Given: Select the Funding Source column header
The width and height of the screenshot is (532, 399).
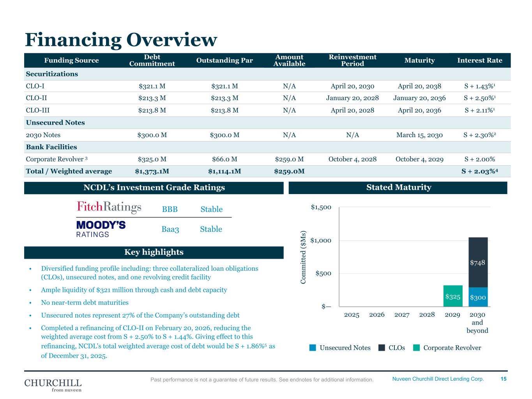Looking at the screenshot, I should point(71,60).
